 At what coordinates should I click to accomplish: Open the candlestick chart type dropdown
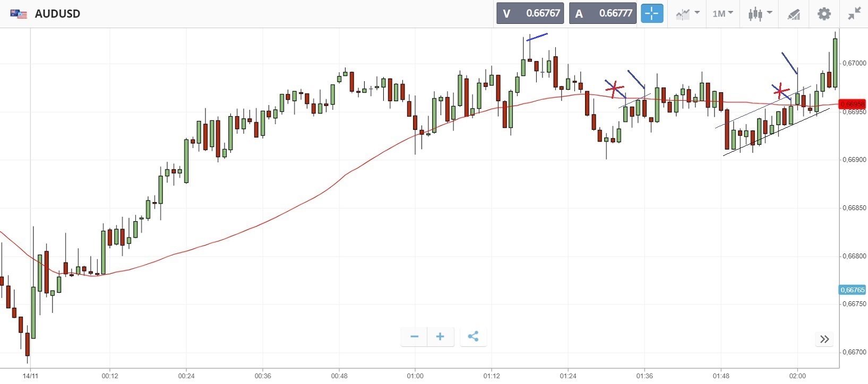click(760, 14)
